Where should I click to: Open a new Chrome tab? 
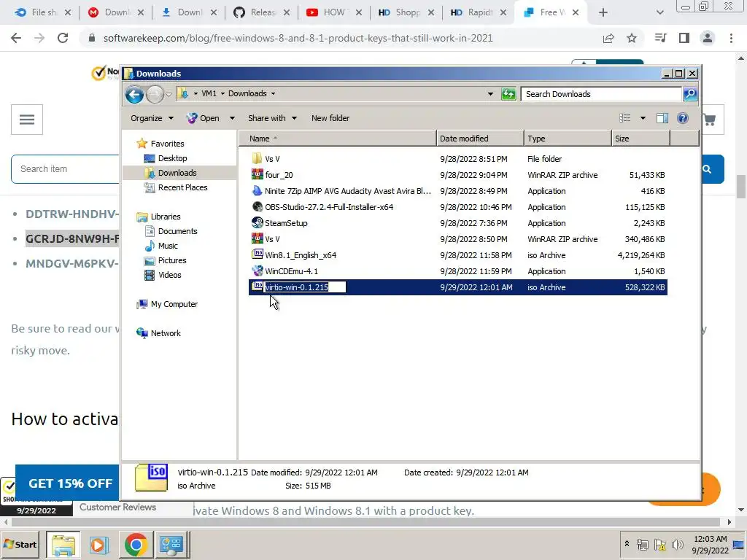point(603,12)
